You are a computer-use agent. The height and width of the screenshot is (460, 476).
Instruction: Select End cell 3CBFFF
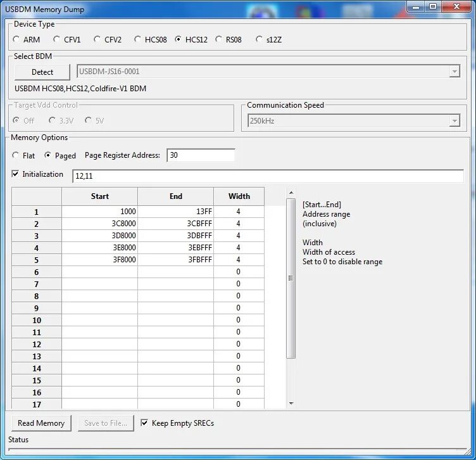[x=176, y=224]
